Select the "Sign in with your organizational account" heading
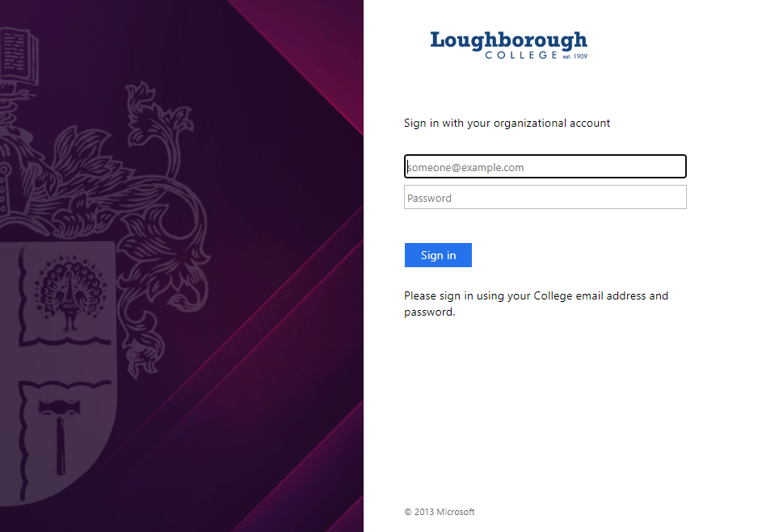766x532 pixels. coord(507,123)
